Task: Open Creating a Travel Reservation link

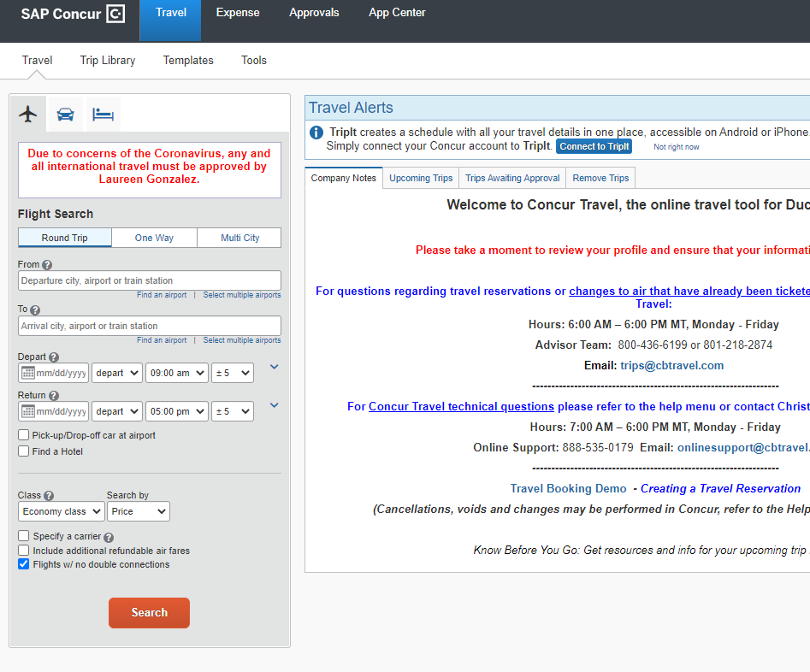Action: pyautogui.click(x=721, y=489)
